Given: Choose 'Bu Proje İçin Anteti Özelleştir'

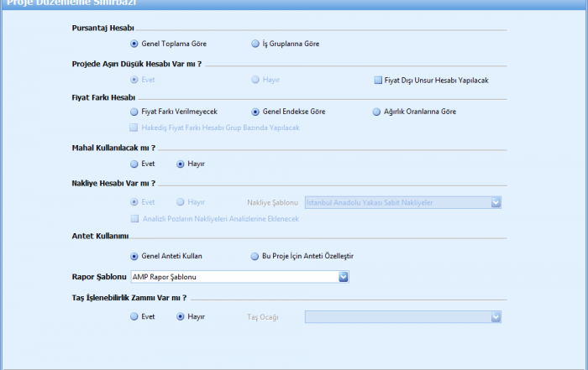Looking at the screenshot, I should click(255, 256).
